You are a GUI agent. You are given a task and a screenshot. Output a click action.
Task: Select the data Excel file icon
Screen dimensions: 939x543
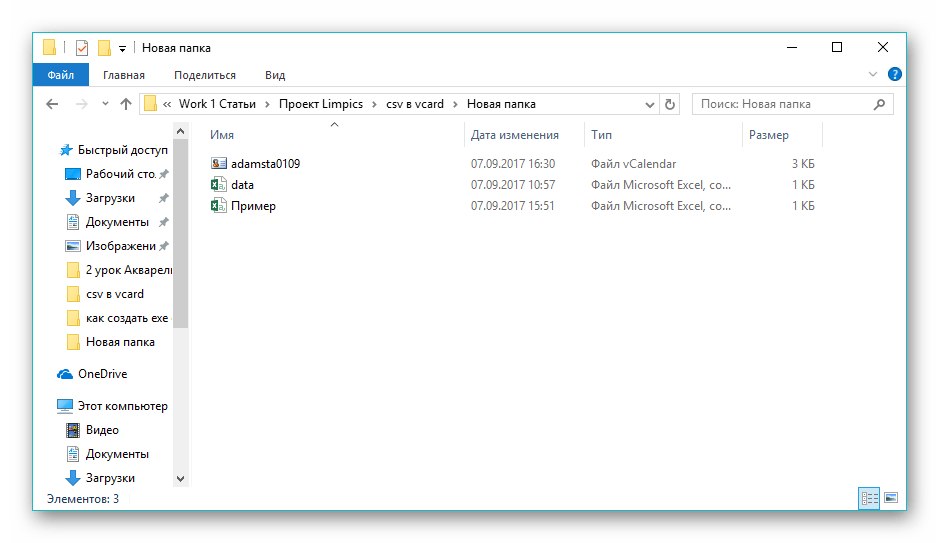click(219, 184)
